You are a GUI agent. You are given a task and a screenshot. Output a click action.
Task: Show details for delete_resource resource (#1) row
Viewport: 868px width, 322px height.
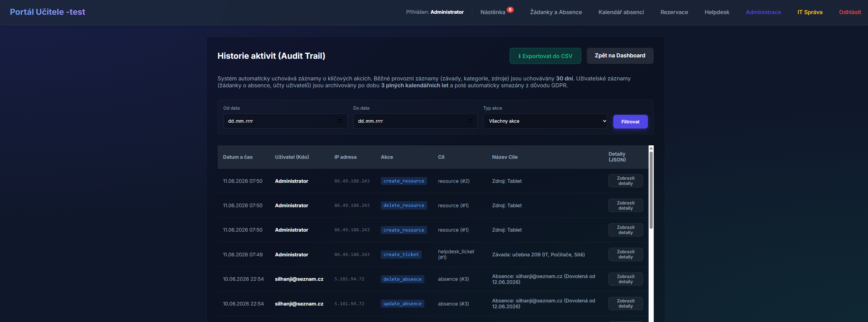626,206
